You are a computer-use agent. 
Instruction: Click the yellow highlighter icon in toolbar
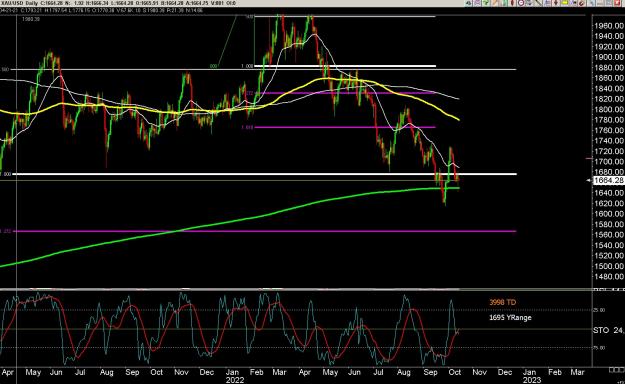[x=565, y=3]
